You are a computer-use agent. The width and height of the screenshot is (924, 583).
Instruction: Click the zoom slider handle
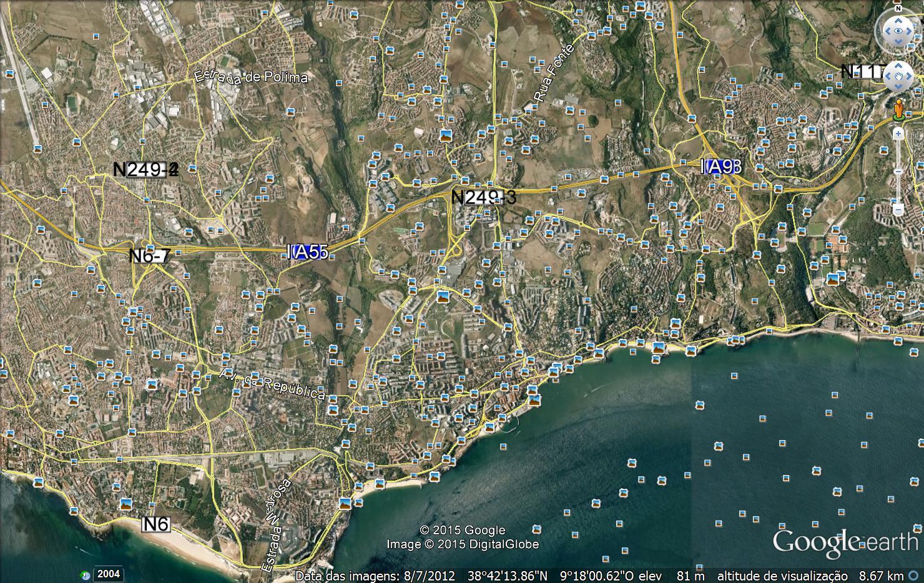pyautogui.click(x=898, y=171)
